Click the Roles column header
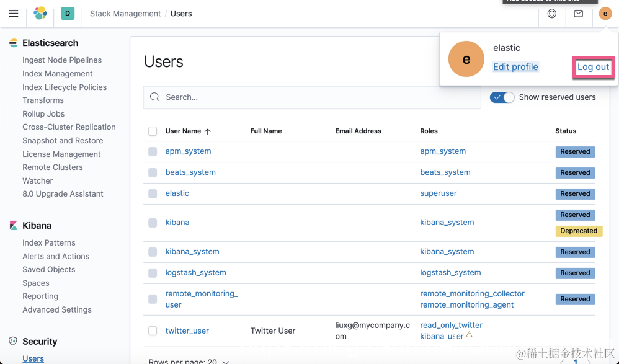The width and height of the screenshot is (619, 364). 429,131
